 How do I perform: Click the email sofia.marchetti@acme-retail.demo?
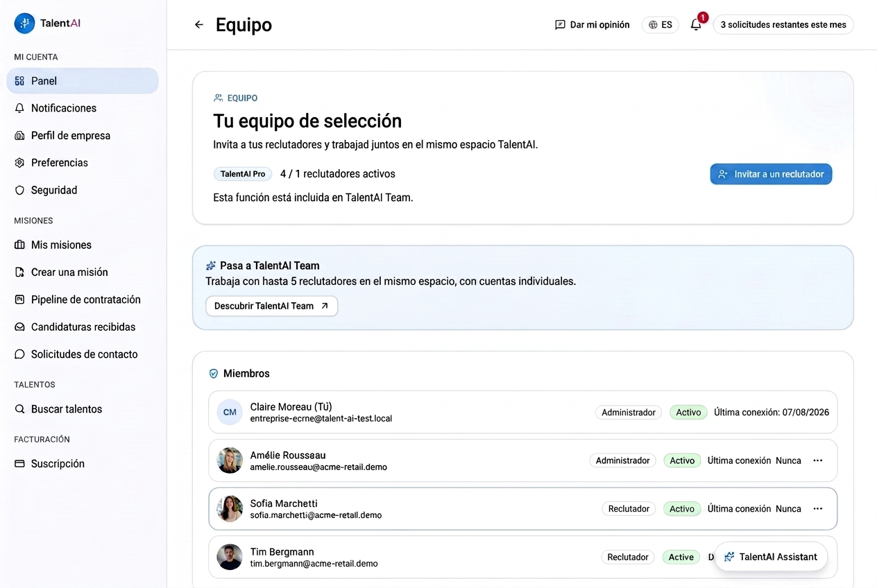click(316, 515)
